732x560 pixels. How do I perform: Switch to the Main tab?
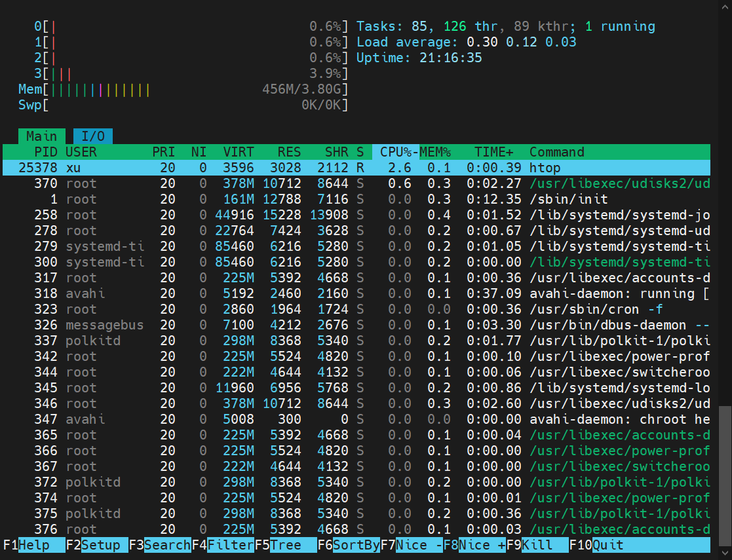pyautogui.click(x=41, y=136)
